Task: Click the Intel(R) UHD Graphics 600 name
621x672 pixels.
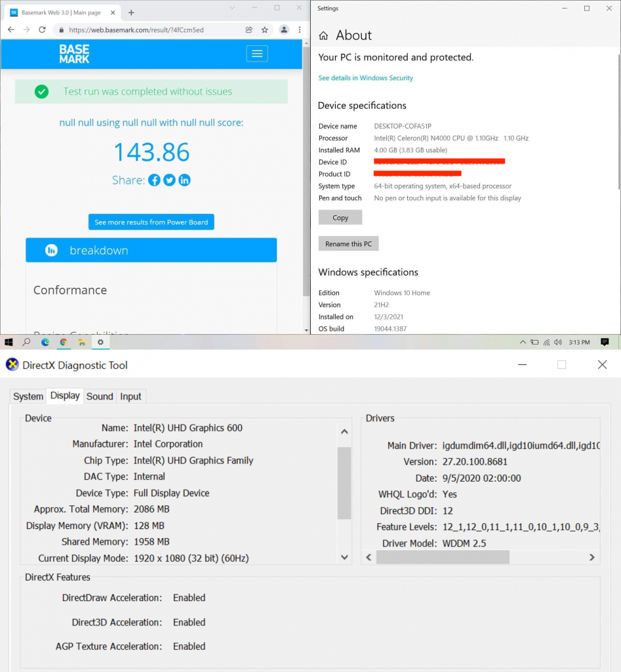Action: (x=188, y=428)
